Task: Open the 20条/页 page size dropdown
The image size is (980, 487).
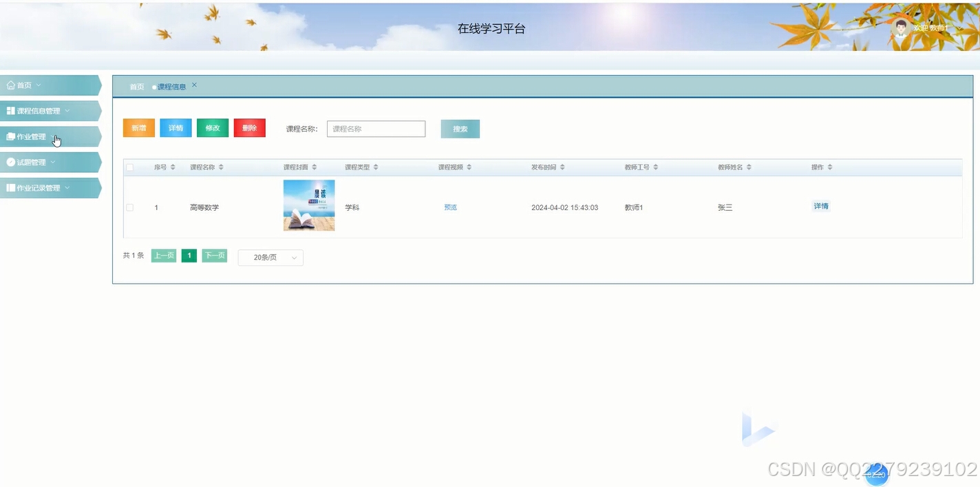Action: [x=270, y=257]
